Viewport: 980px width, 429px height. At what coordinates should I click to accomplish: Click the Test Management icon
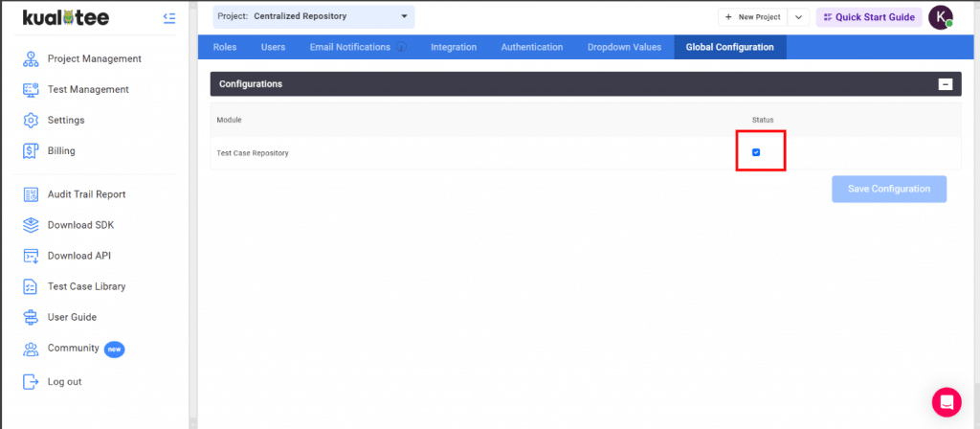pyautogui.click(x=31, y=89)
